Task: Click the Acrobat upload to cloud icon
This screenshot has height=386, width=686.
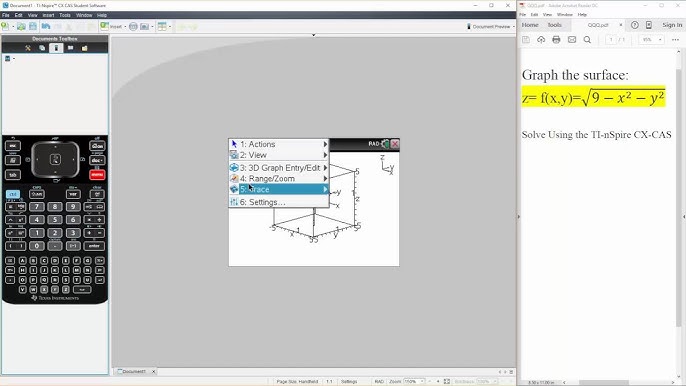Action: pyautogui.click(x=541, y=39)
